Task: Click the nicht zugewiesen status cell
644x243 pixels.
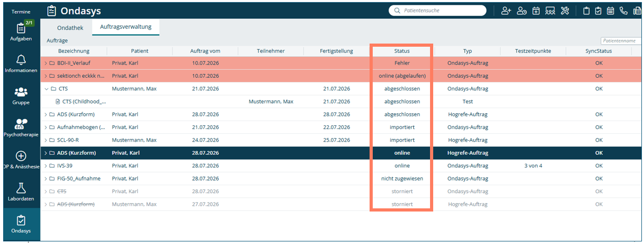Action: 402,178
